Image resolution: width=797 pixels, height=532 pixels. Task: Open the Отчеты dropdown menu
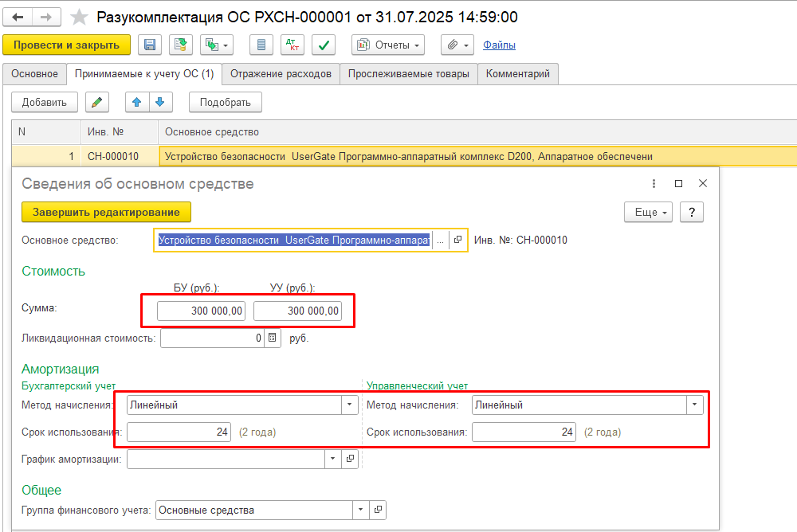point(388,45)
